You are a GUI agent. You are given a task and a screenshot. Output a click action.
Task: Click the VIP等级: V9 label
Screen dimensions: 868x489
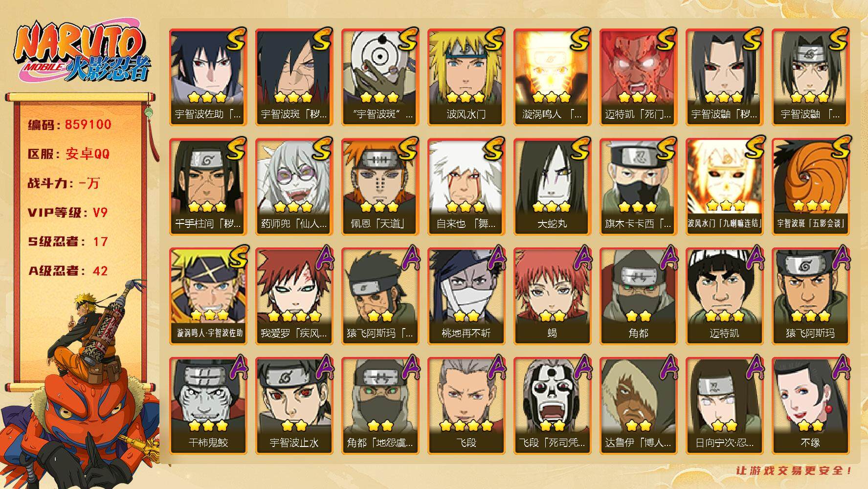point(67,213)
